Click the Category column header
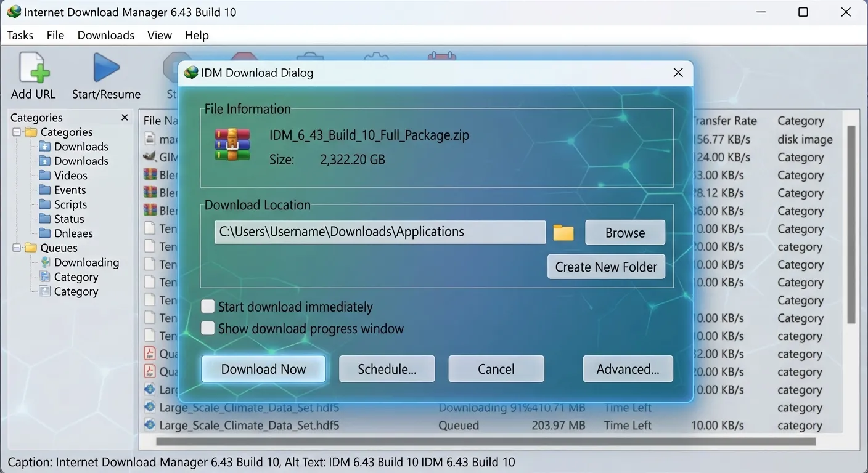This screenshot has height=473, width=868. (801, 121)
